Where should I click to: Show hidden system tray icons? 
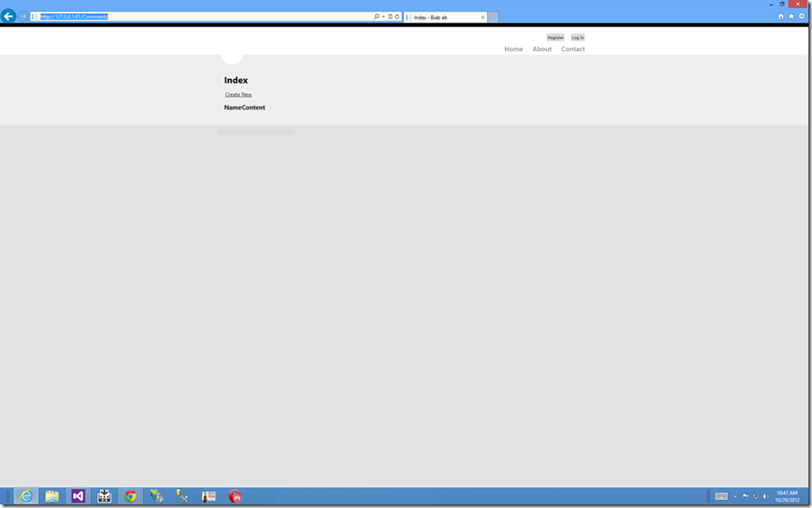point(736,496)
